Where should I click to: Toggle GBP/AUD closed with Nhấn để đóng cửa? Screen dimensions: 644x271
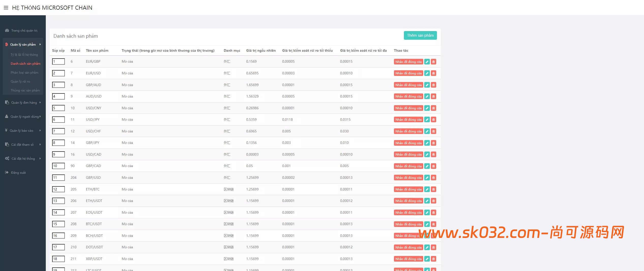408,85
